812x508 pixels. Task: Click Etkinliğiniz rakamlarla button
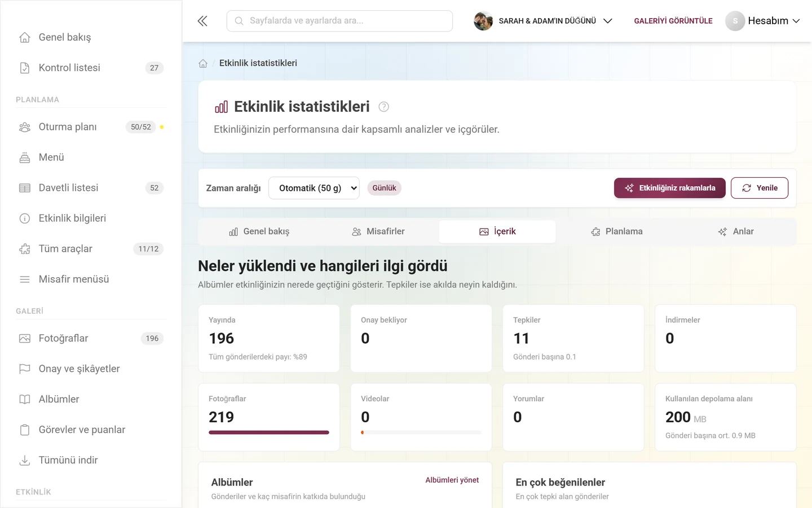click(x=670, y=188)
